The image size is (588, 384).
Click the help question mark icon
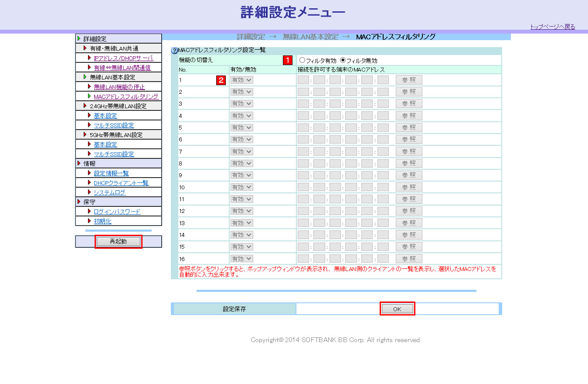(175, 51)
